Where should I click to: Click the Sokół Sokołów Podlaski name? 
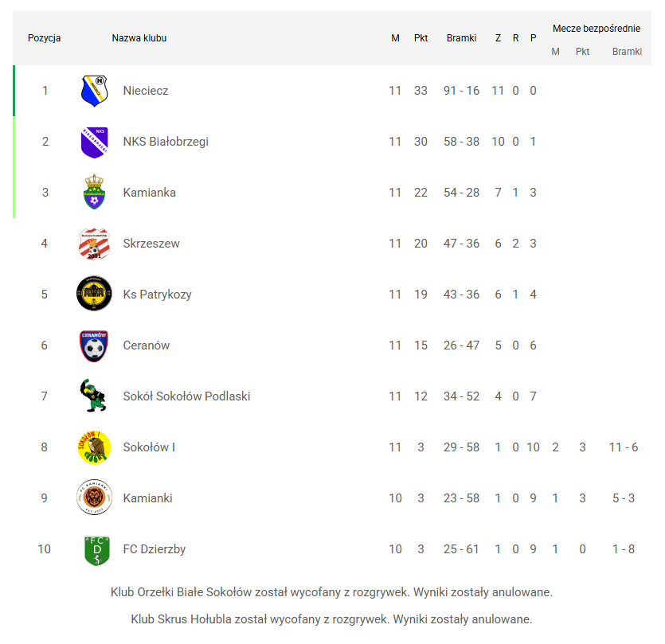coord(186,396)
